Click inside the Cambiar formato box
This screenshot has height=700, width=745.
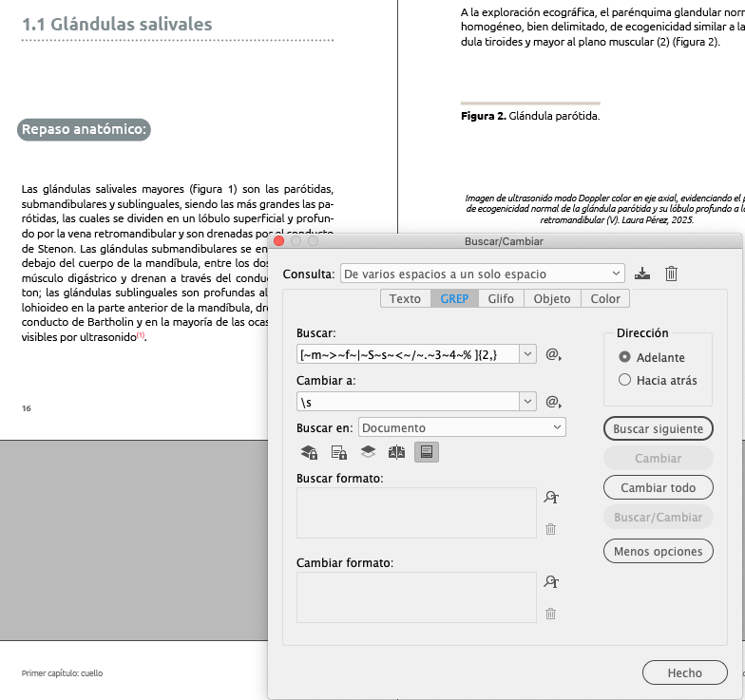pyautogui.click(x=416, y=596)
